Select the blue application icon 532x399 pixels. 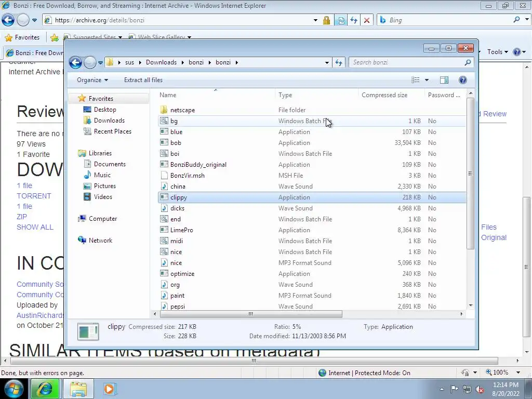[164, 131]
